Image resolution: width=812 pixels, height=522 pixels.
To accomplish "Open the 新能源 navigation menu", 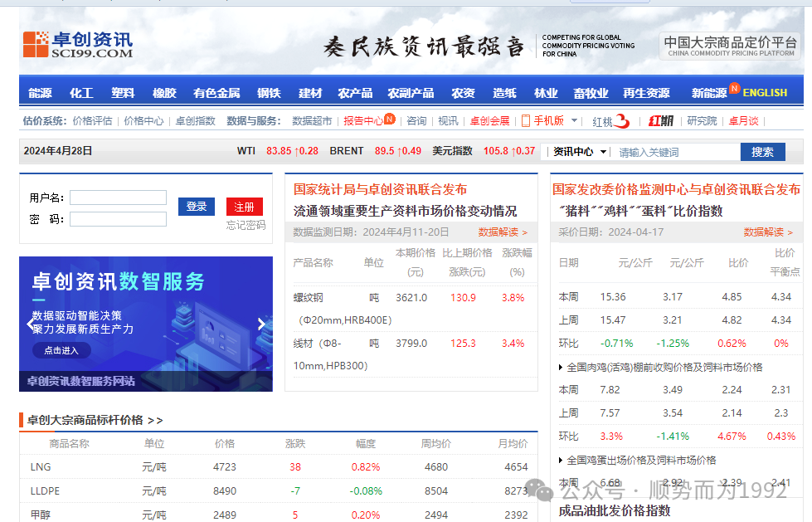I will (x=709, y=93).
